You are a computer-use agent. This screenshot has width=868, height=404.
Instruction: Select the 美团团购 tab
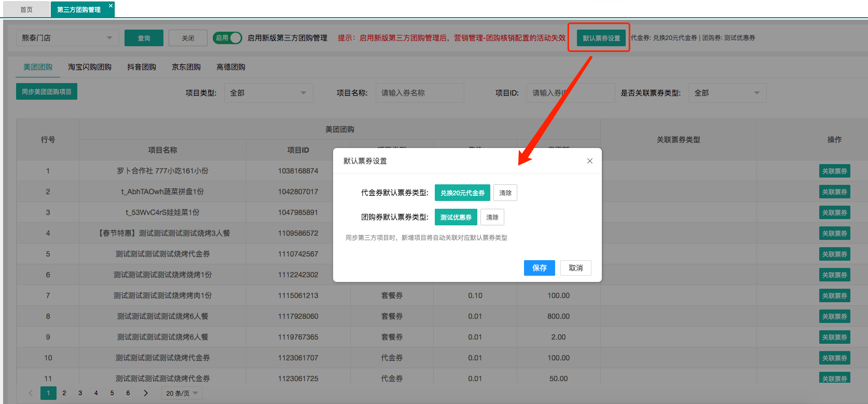(x=38, y=67)
